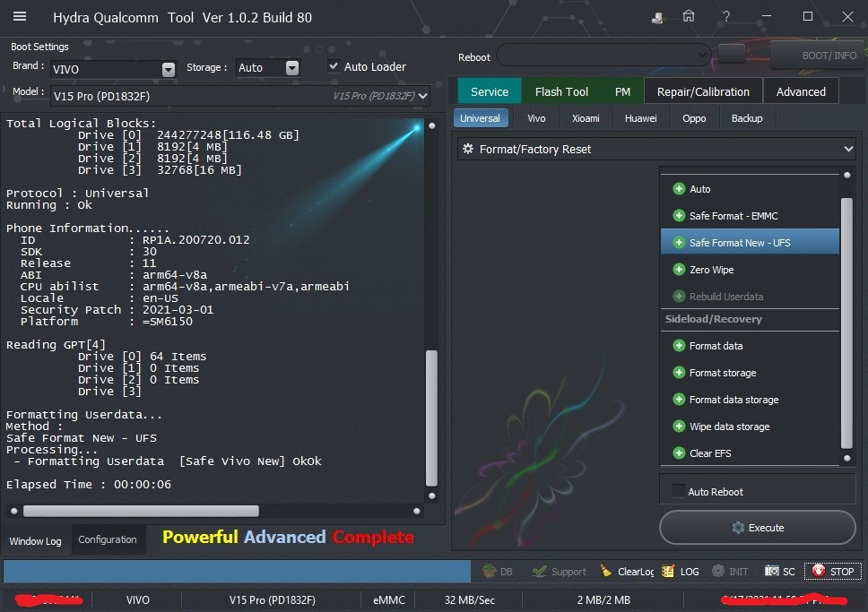Click the plus icon beside Format data storage
Screen dimensions: 868x612
[x=679, y=400]
